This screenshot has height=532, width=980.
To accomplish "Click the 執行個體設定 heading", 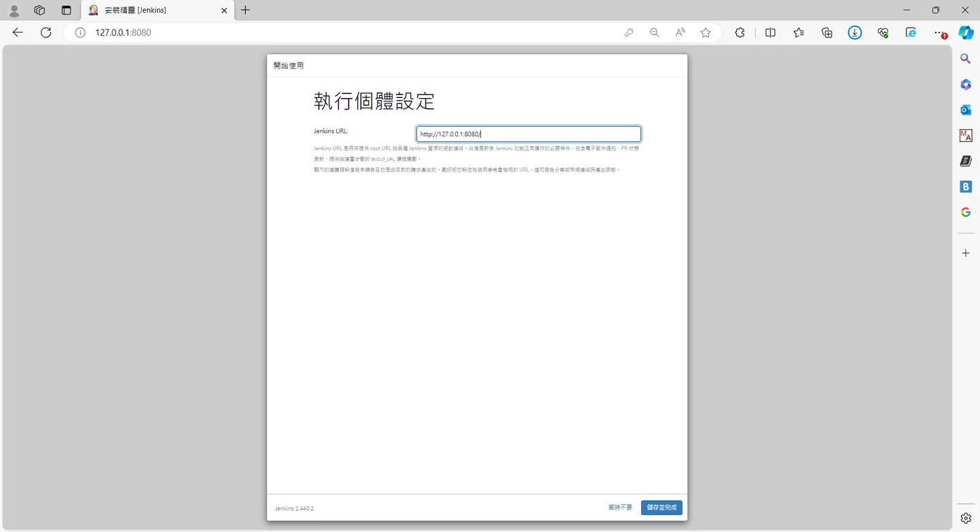I will [x=374, y=101].
